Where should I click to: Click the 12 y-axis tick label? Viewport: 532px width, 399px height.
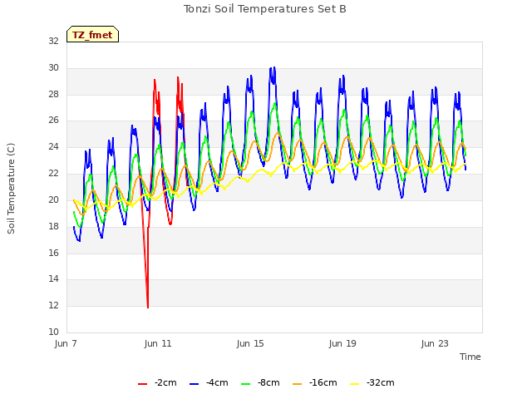[x=53, y=306]
